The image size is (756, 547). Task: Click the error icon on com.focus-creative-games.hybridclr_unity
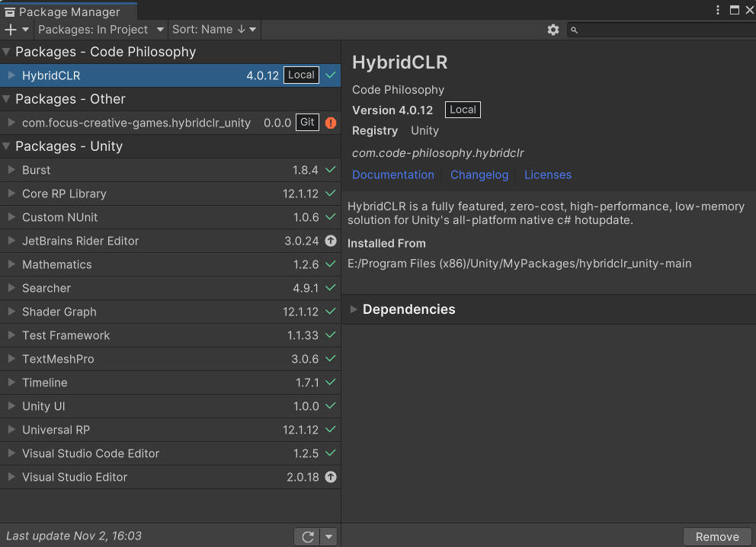pyautogui.click(x=331, y=123)
